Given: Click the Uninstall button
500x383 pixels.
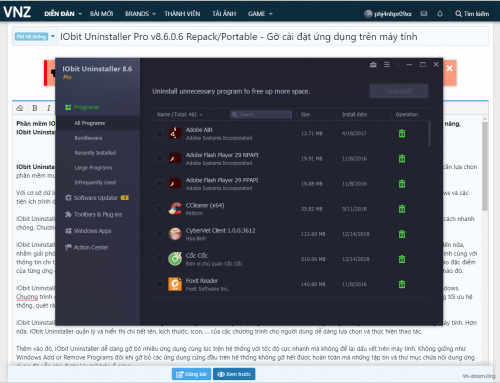Looking at the screenshot, I should (x=399, y=91).
